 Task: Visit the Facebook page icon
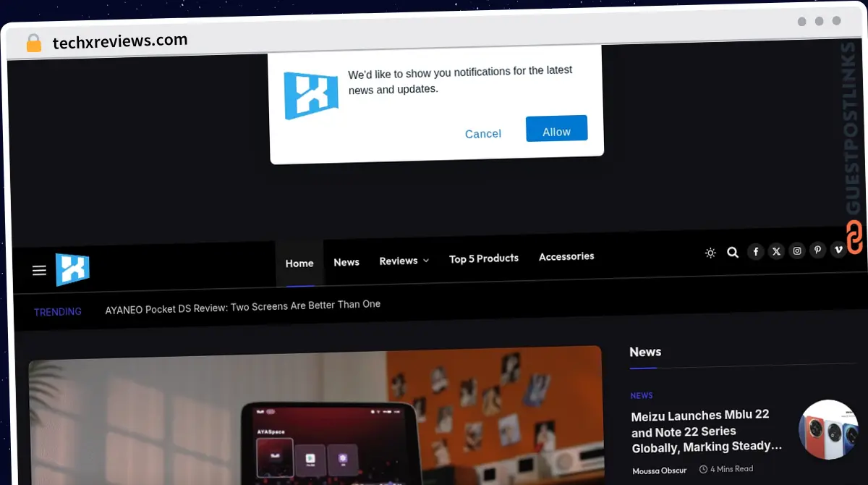coord(755,252)
